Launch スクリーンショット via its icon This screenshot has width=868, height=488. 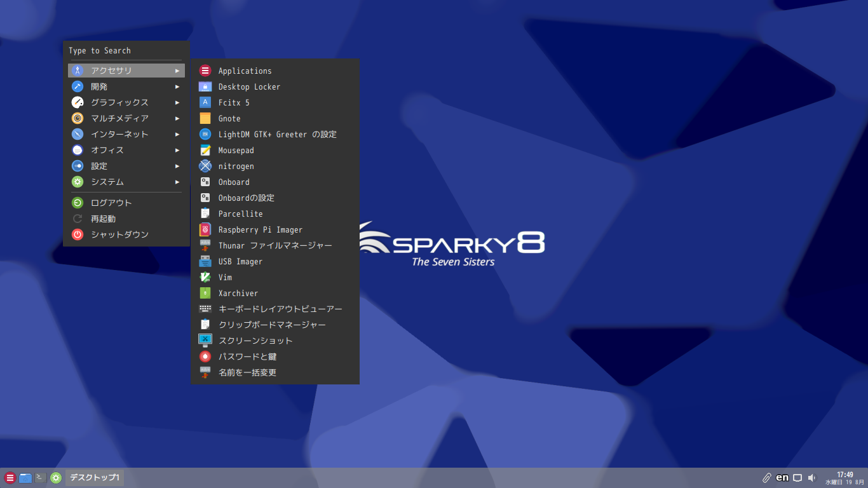205,341
